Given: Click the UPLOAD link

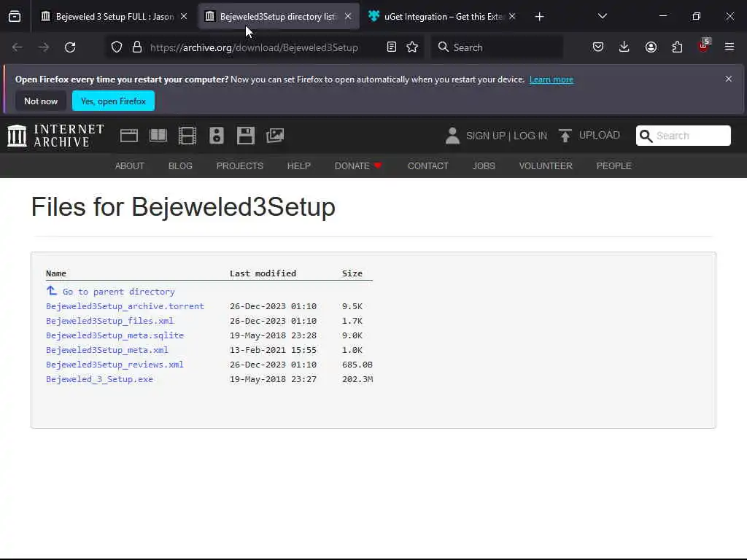Looking at the screenshot, I should pyautogui.click(x=600, y=135).
